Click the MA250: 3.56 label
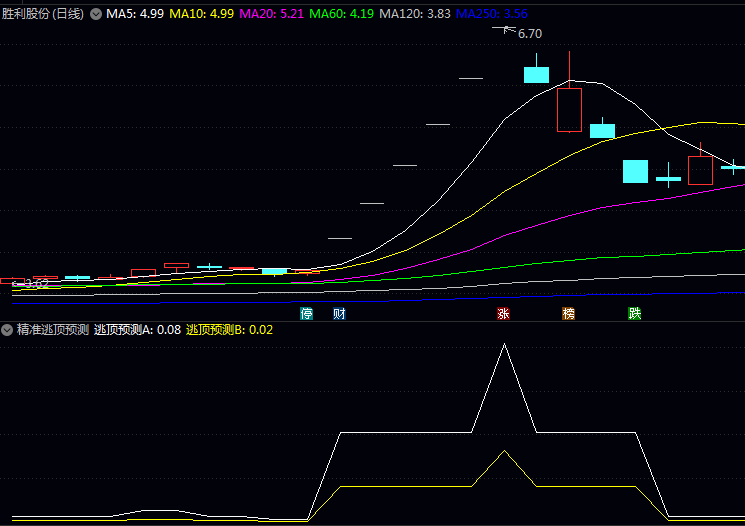 492,14
